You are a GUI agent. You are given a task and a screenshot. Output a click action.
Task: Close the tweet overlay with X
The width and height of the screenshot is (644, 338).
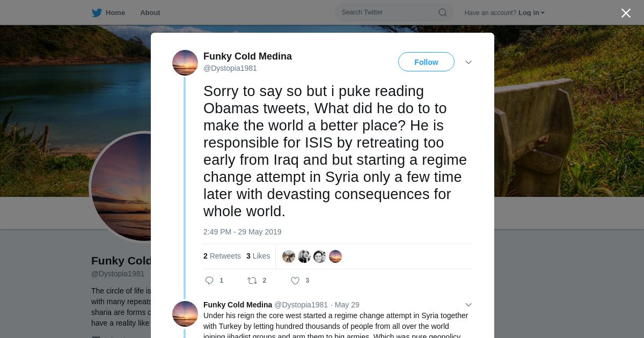point(626,13)
